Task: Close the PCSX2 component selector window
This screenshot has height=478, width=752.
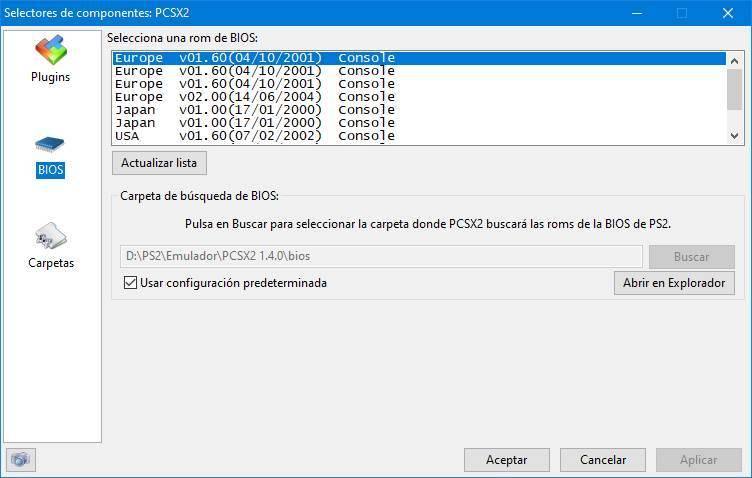Action: [728, 13]
